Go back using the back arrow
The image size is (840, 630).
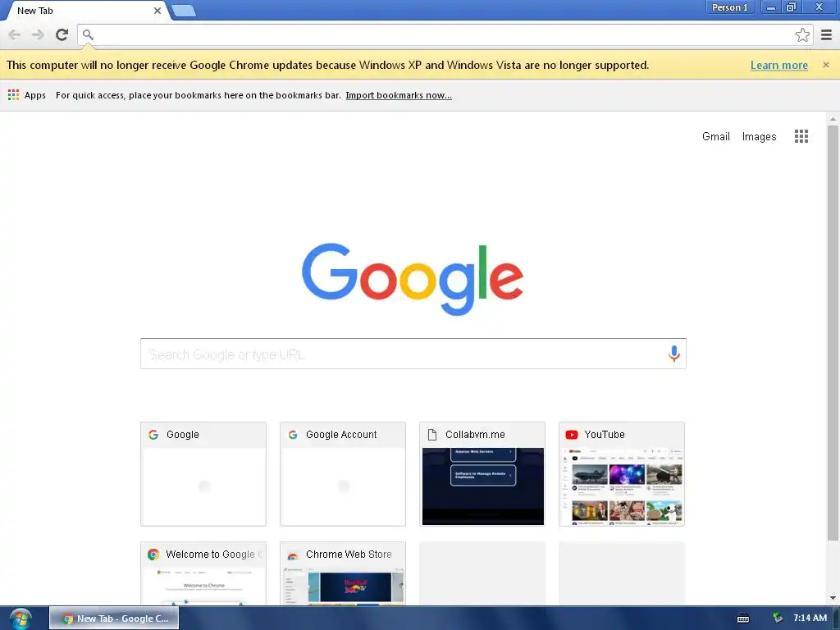(15, 34)
